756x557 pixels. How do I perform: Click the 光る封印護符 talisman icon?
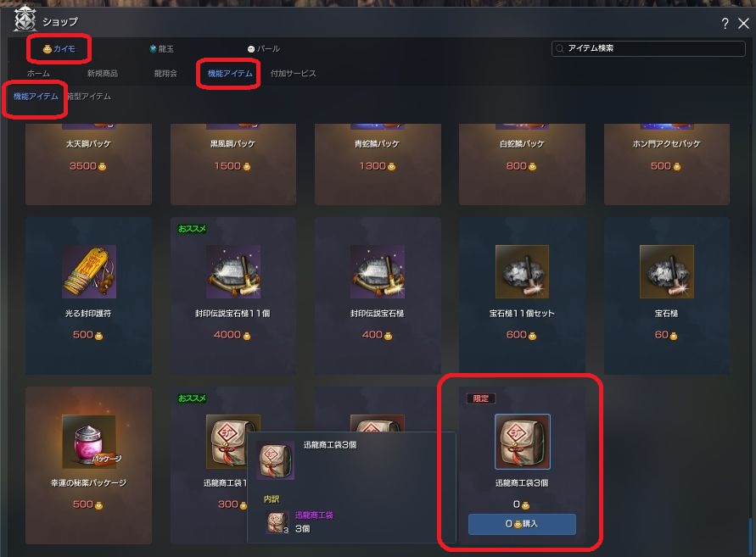(89, 272)
